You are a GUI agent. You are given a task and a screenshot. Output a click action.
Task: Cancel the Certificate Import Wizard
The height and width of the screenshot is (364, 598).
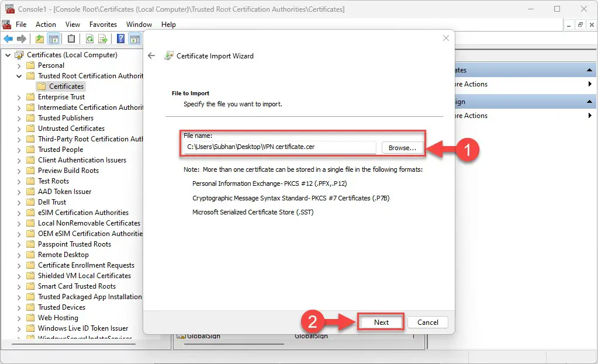pos(427,322)
